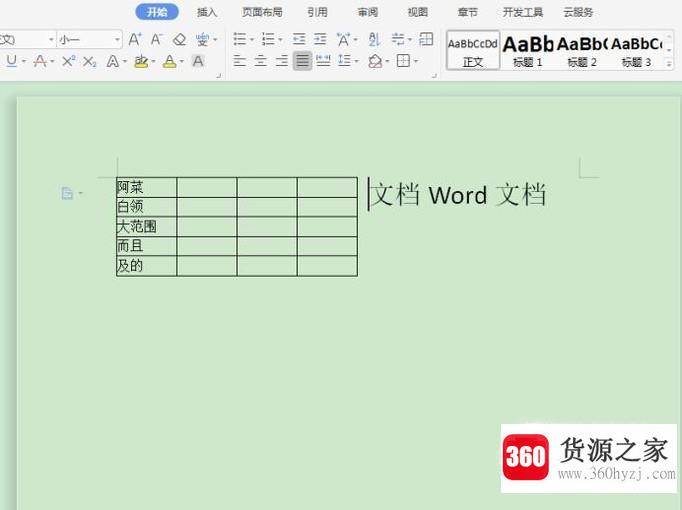Toggle character shading gray A
Viewport: 682px width, 510px height.
point(198,61)
